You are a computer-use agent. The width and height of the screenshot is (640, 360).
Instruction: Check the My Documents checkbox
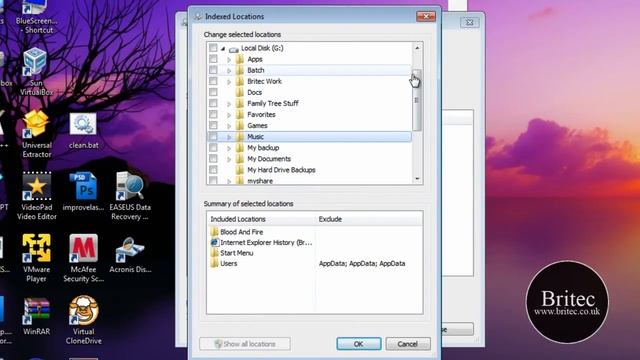213,158
